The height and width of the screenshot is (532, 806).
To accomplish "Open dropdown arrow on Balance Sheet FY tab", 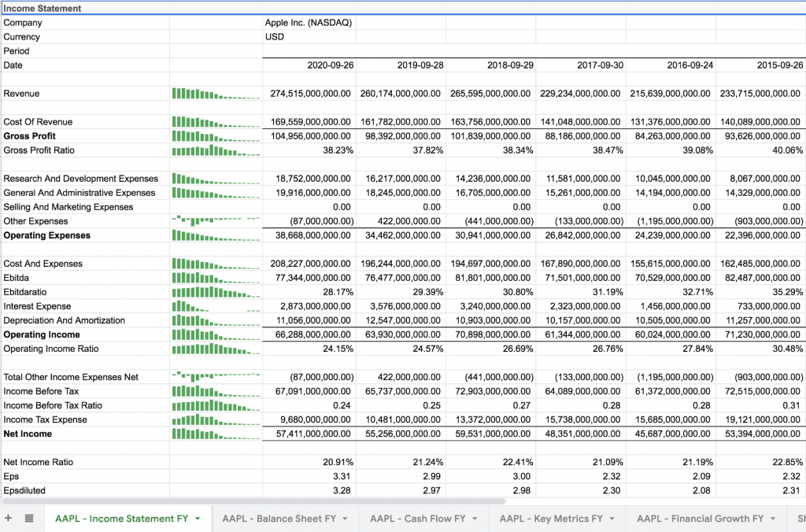I will (x=345, y=519).
